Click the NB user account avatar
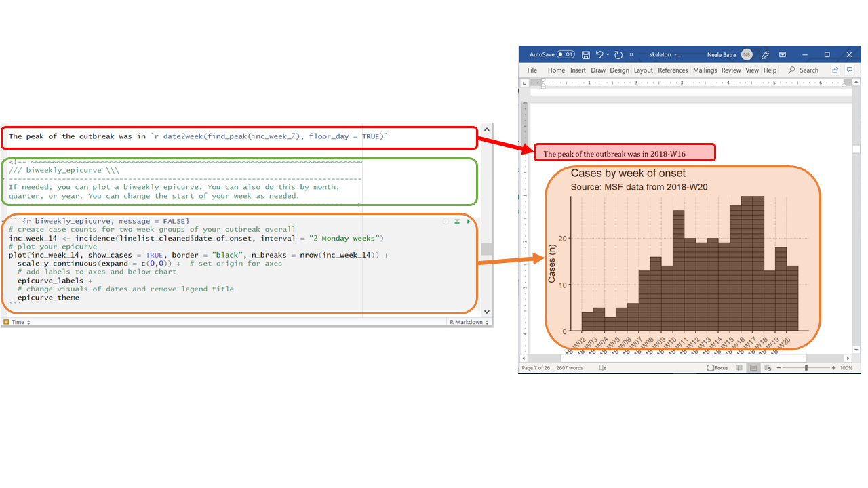The image size is (868, 488). click(x=747, y=54)
